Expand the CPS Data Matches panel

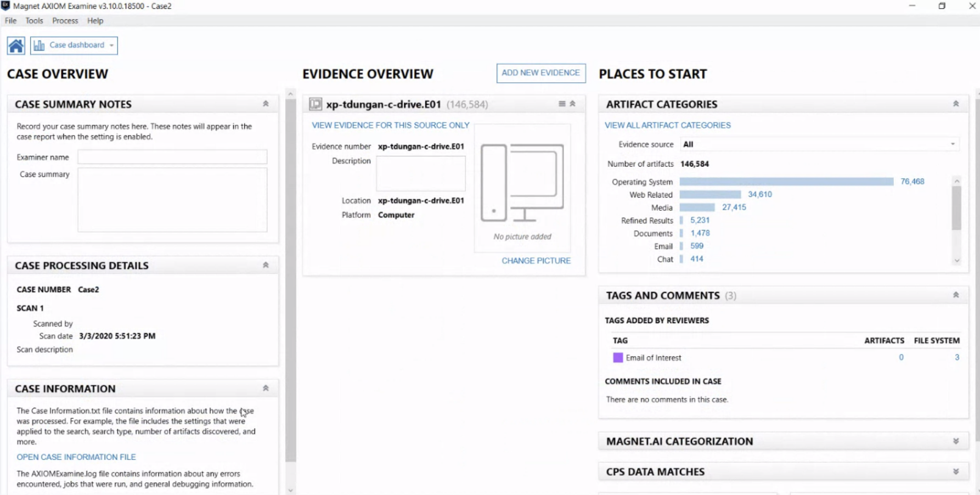pos(956,471)
